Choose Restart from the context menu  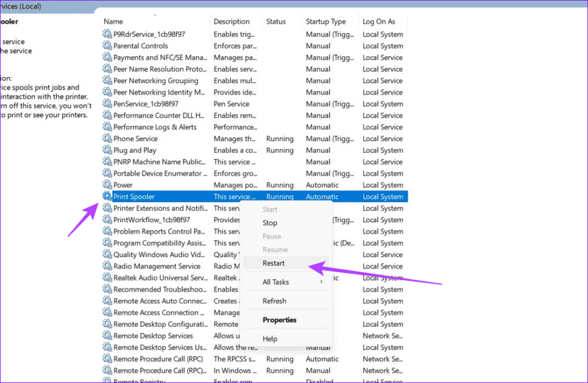pyautogui.click(x=273, y=263)
